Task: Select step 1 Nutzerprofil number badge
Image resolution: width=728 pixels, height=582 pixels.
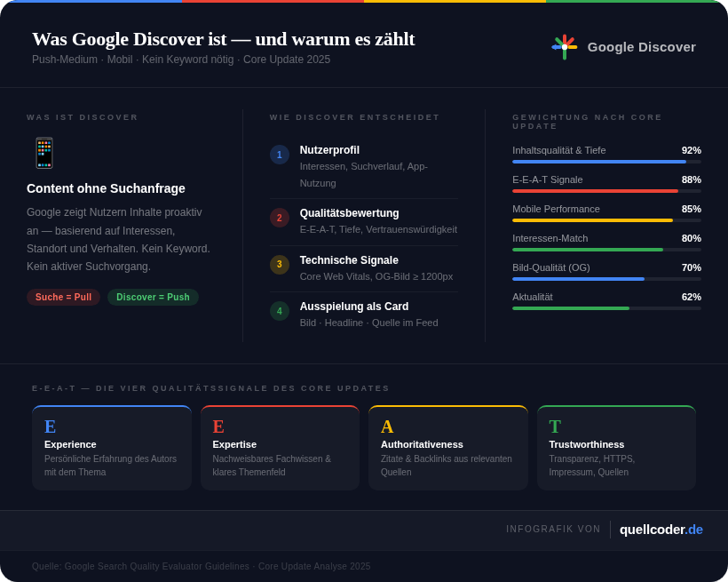Action: click(x=280, y=155)
